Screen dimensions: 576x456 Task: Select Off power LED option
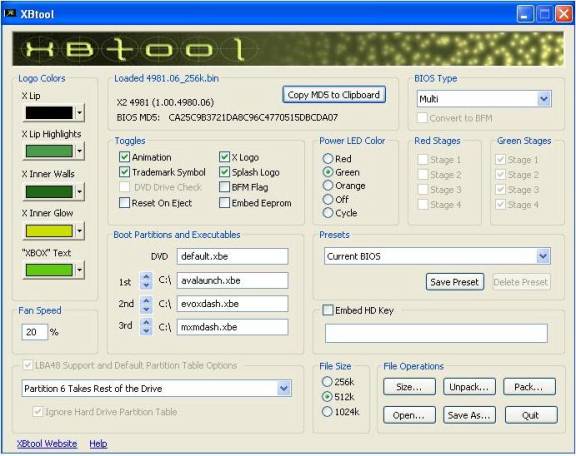(328, 199)
